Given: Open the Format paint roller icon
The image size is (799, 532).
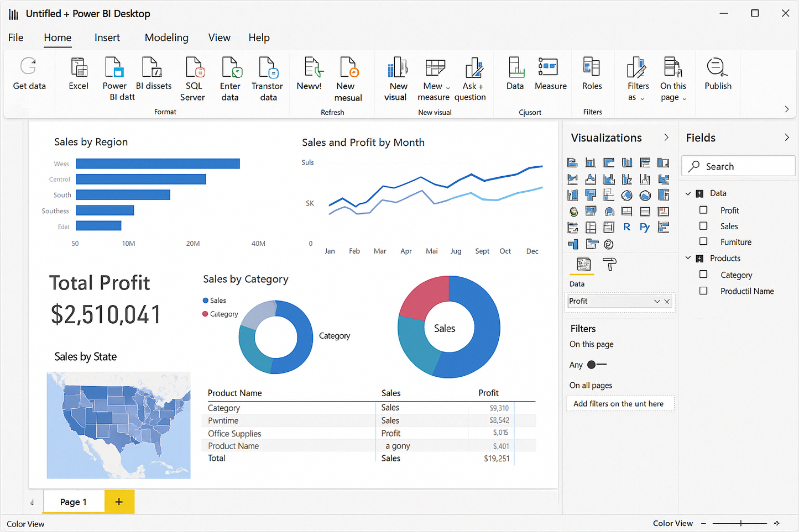Looking at the screenshot, I should (609, 265).
